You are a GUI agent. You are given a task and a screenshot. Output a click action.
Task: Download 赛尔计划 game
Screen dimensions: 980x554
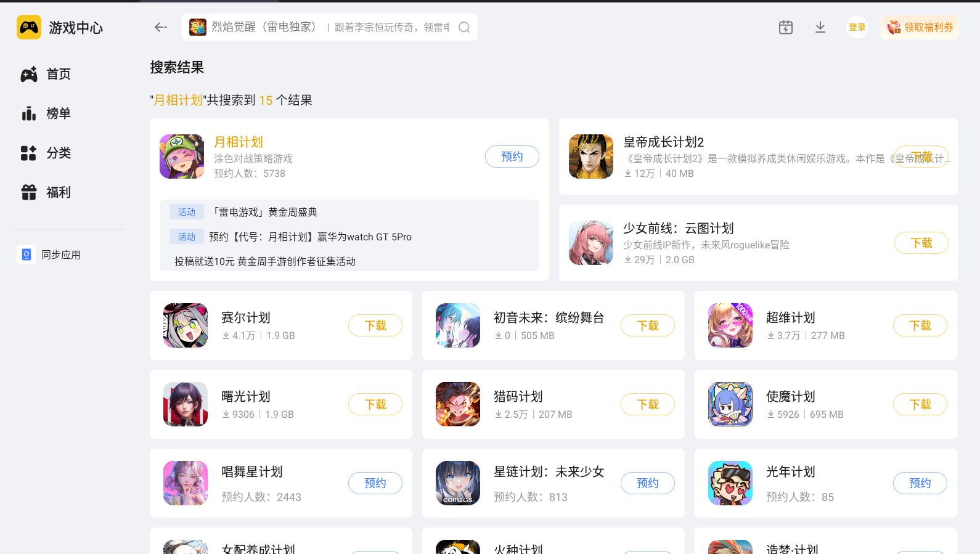(375, 325)
